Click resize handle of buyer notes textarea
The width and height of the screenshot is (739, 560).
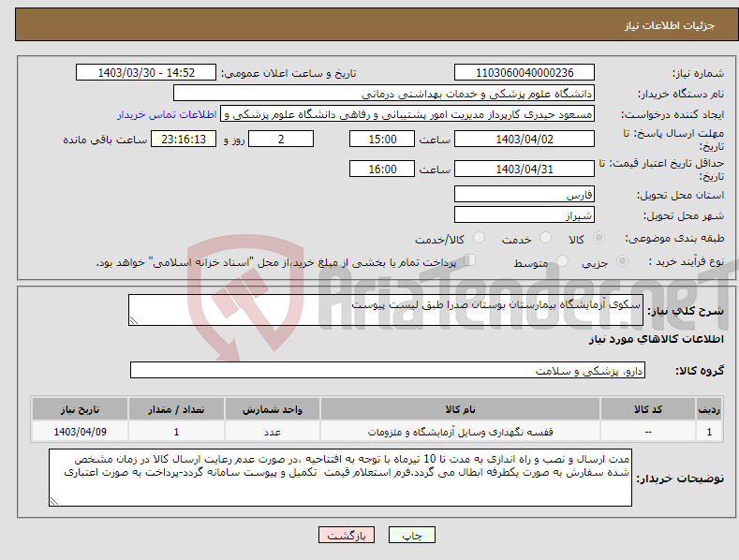54,501
